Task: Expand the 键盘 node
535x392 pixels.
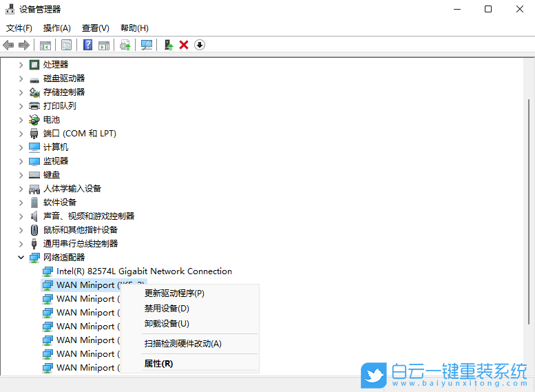Action: [21, 175]
